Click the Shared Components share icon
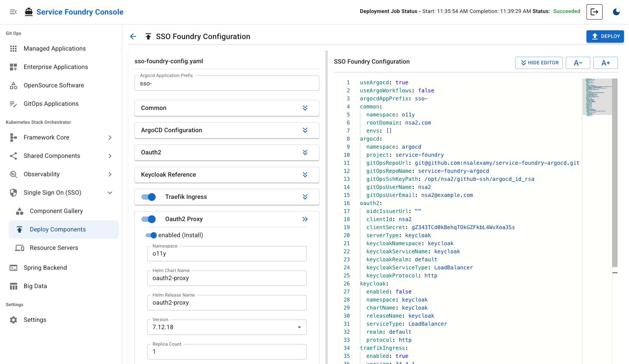Screen dimensions: 629x364 pos(13,156)
